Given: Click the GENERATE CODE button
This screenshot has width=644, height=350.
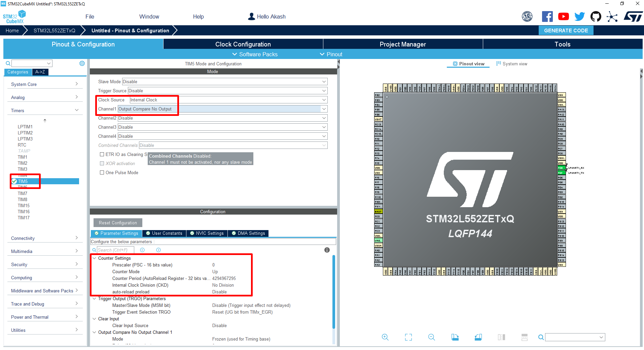Looking at the screenshot, I should 566,30.
